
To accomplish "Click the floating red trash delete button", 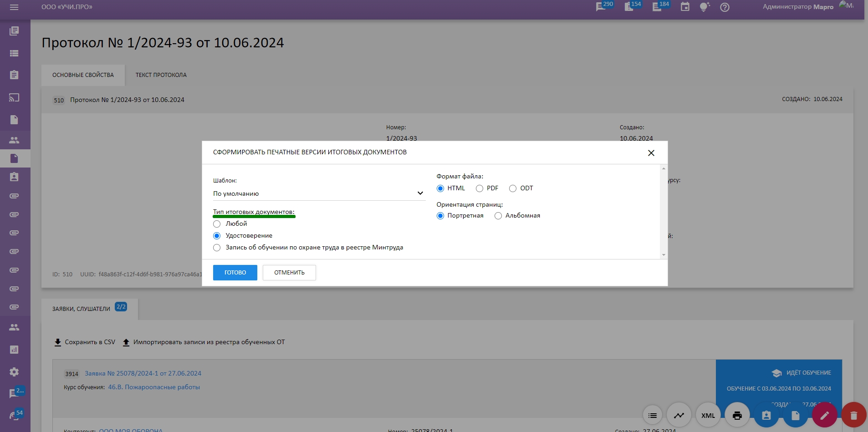I will tap(854, 415).
